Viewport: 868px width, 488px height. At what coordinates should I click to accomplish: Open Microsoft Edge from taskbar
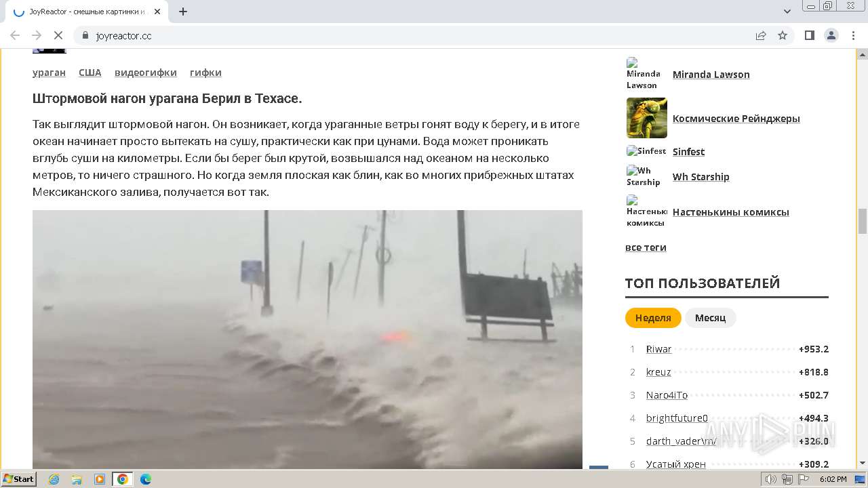pos(146,479)
